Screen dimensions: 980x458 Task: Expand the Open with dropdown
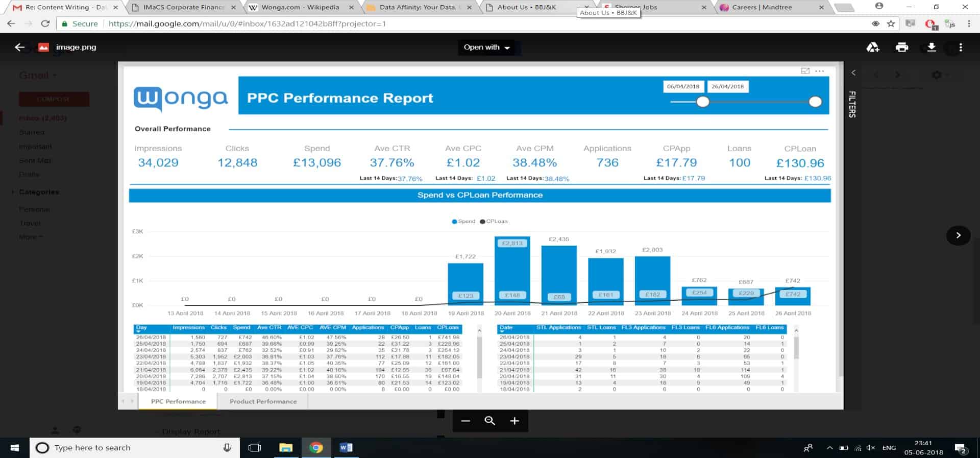coord(487,47)
